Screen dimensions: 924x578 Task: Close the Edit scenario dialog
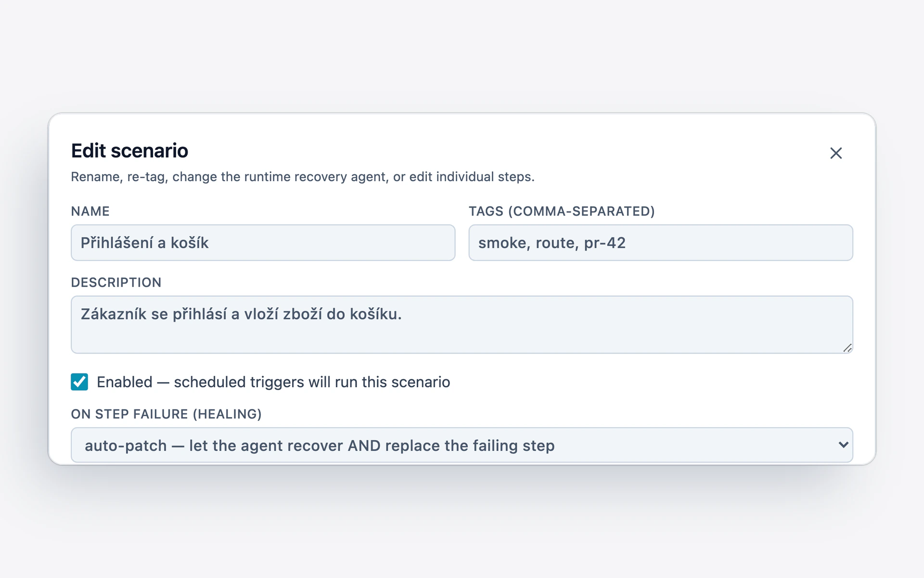[836, 153]
